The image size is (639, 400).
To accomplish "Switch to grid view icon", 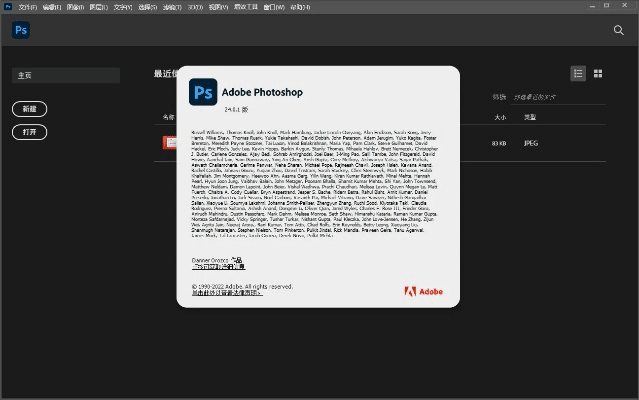I will (598, 73).
